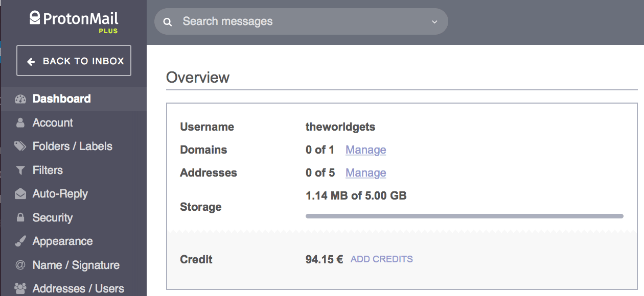Image resolution: width=644 pixels, height=296 pixels.
Task: Click the Account person icon
Action: point(20,123)
